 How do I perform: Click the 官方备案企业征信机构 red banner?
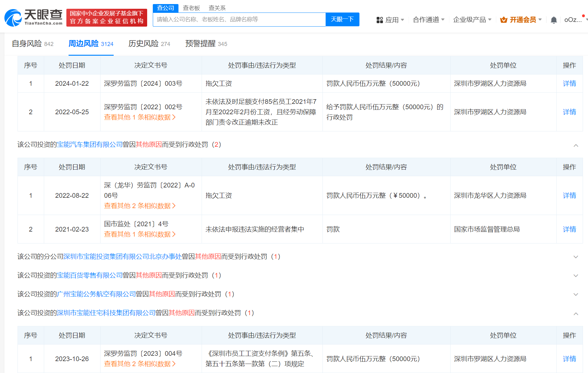click(x=107, y=18)
